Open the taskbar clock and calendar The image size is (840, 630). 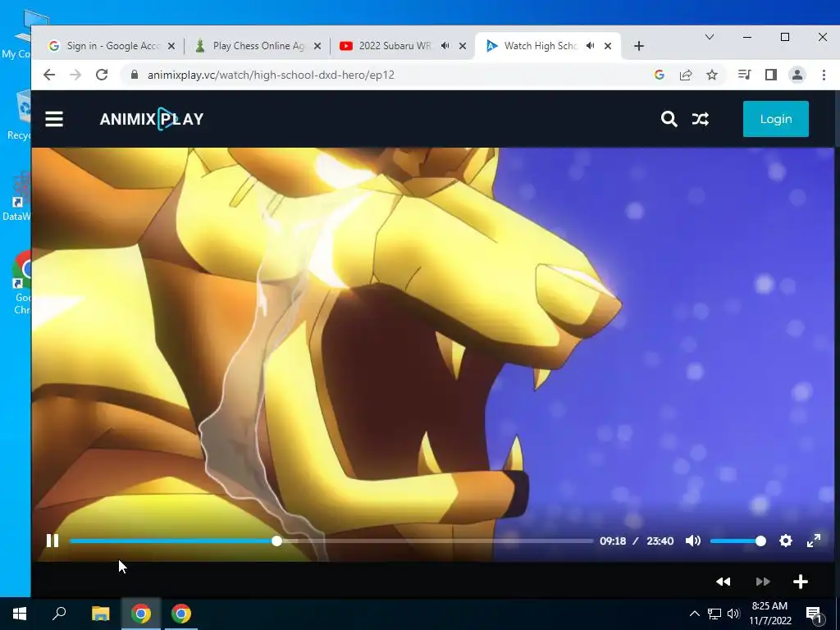pyautogui.click(x=769, y=614)
